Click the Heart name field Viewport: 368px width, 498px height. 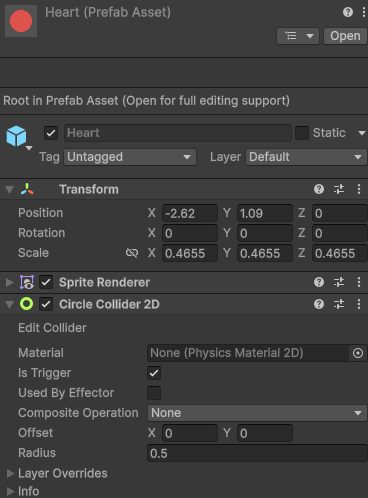[178, 133]
